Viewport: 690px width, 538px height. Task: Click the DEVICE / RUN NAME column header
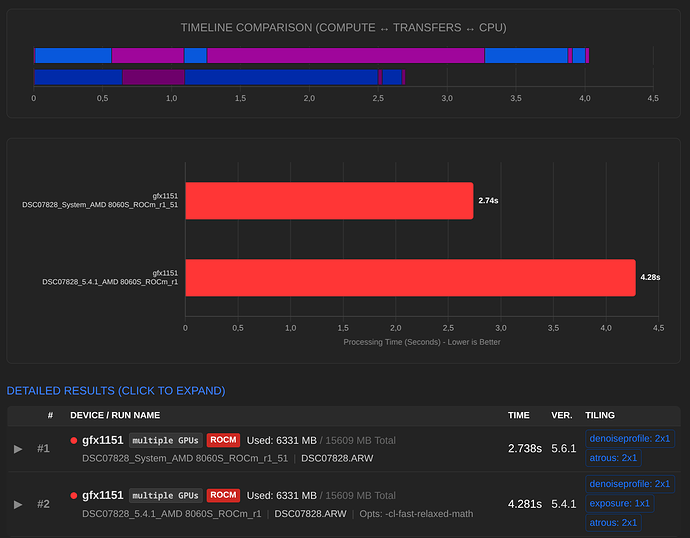click(115, 415)
